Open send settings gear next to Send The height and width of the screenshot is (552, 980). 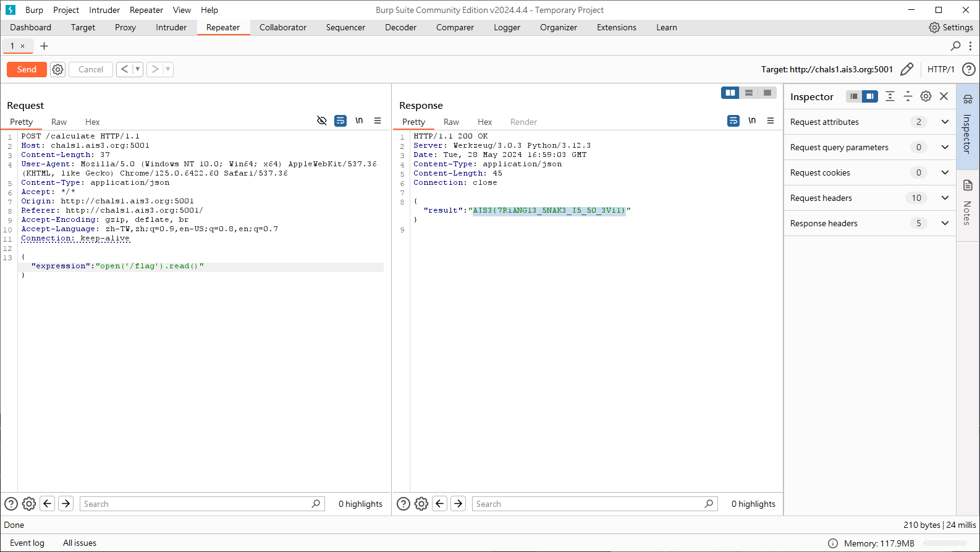coord(57,69)
